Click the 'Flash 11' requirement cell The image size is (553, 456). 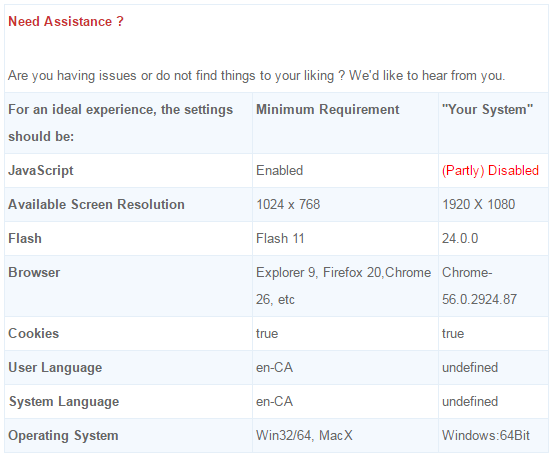coord(280,238)
